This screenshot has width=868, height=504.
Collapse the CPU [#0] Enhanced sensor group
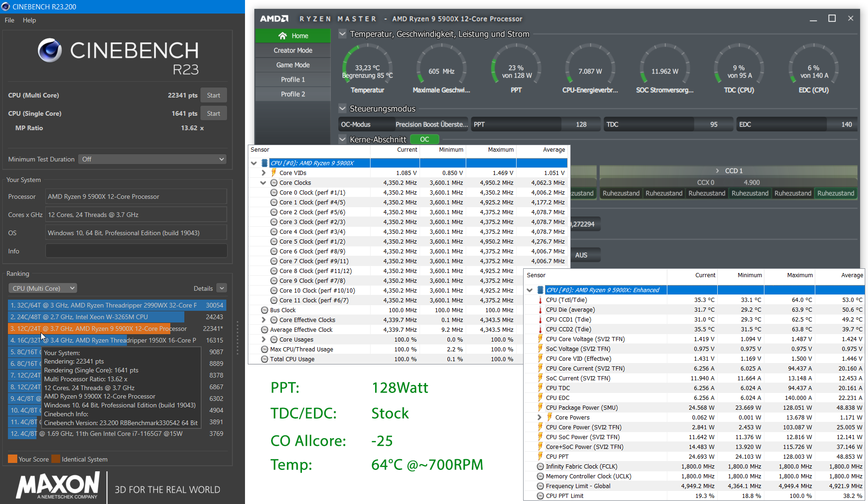click(530, 290)
